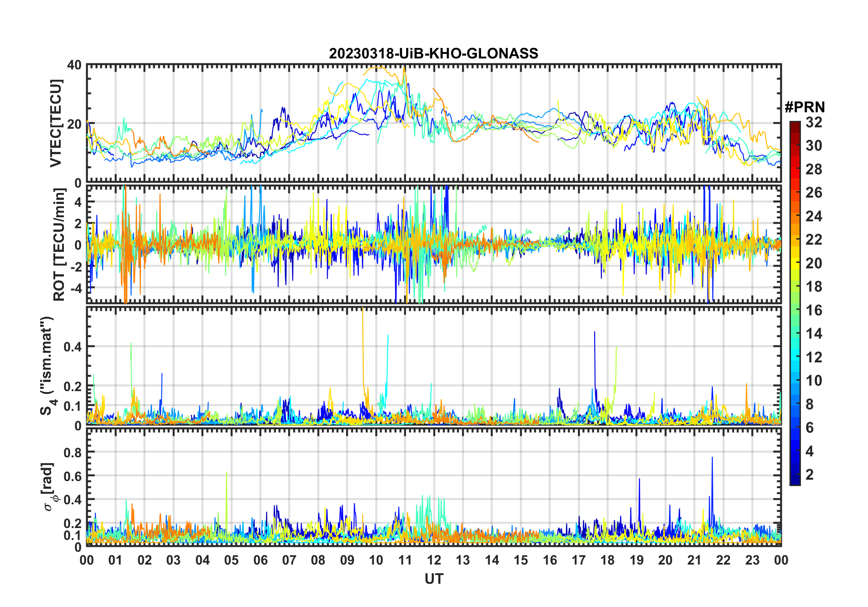Click the UT axis tick label 05
The width and height of the screenshot is (868, 607).
[231, 560]
